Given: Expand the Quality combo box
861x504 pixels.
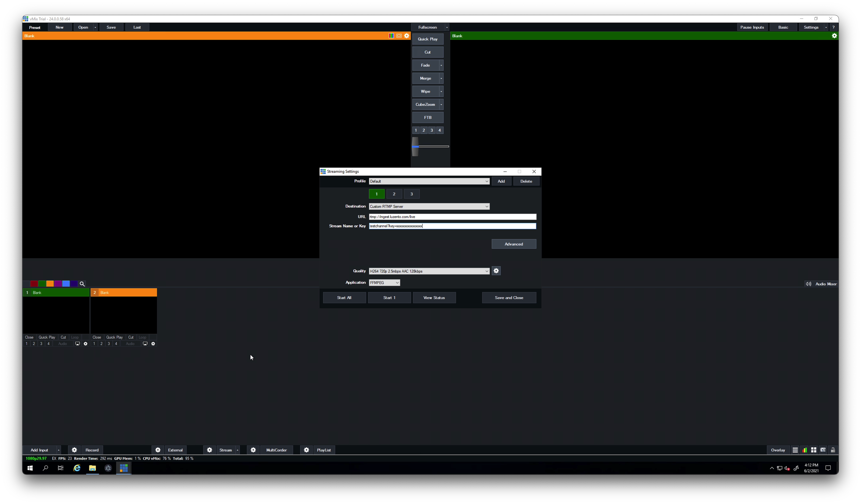Looking at the screenshot, I should 429,271.
